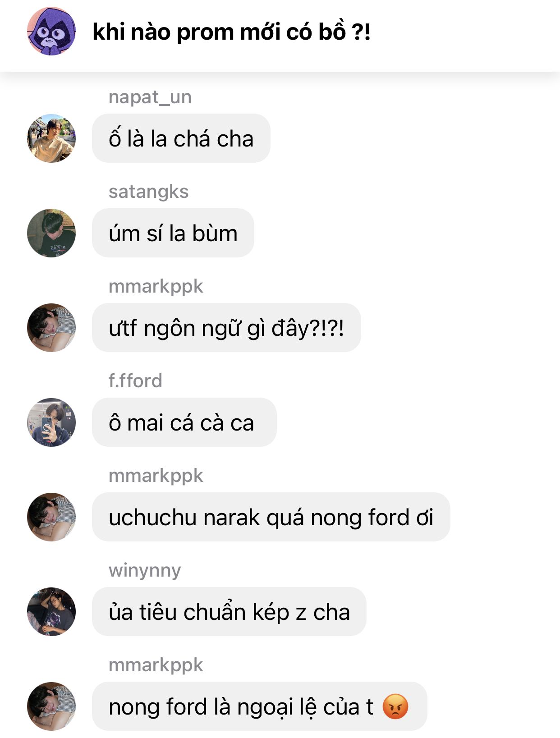Open winynny's profile avatar
Image resolution: width=560 pixels, height=738 pixels.
click(51, 611)
